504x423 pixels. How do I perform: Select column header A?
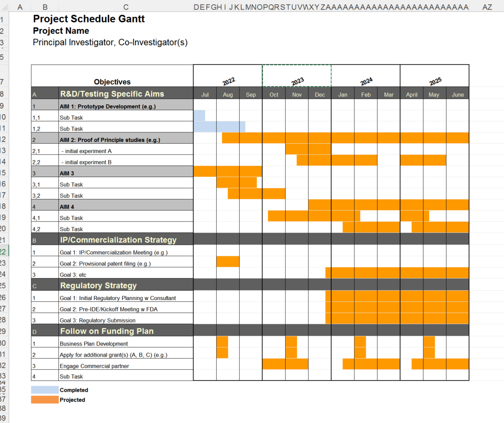pos(20,7)
